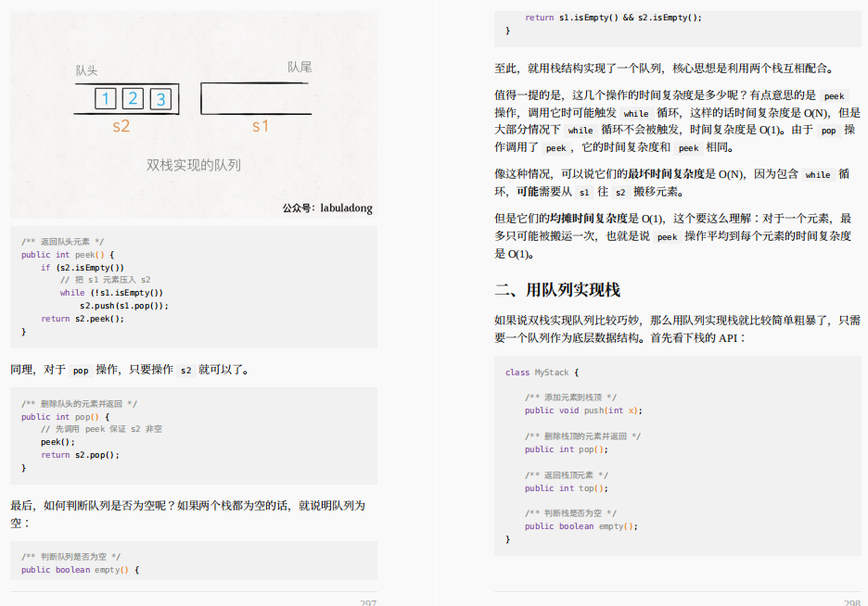
Task: Click box "3" in the s2 stack diagram
Action: point(160,99)
